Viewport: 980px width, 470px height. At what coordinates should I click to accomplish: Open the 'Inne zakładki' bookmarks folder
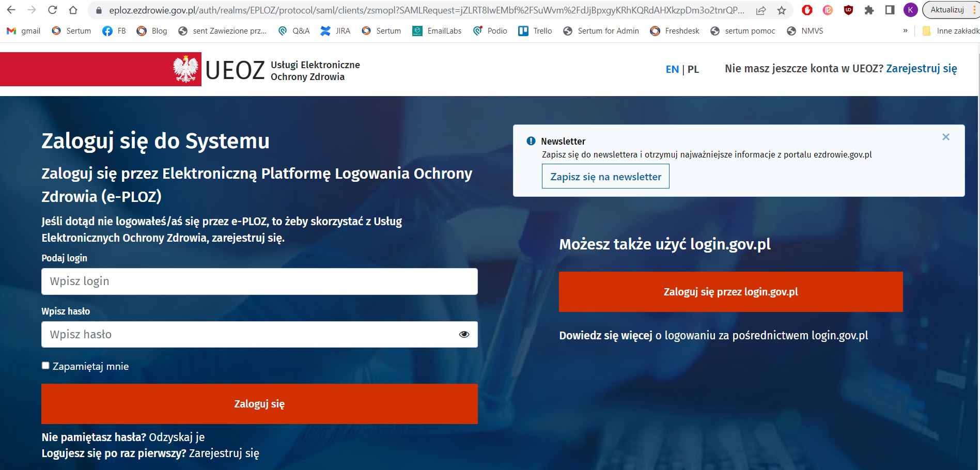tap(951, 31)
